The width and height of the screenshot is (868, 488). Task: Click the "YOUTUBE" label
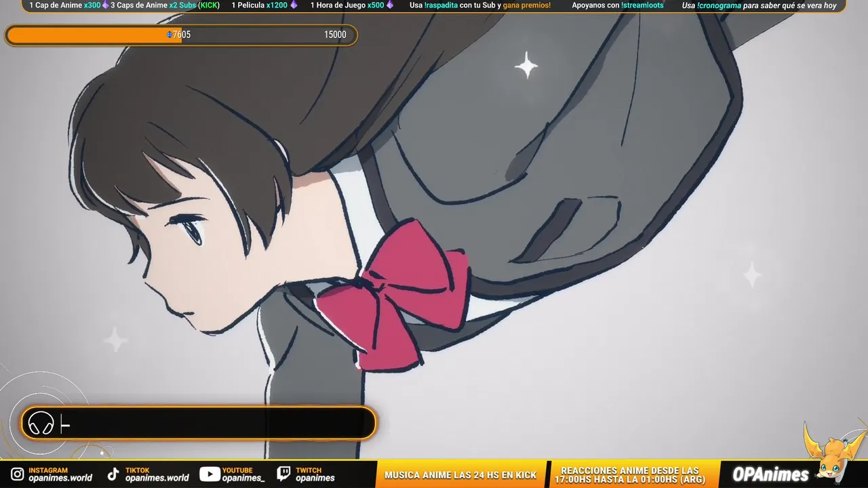click(x=237, y=470)
